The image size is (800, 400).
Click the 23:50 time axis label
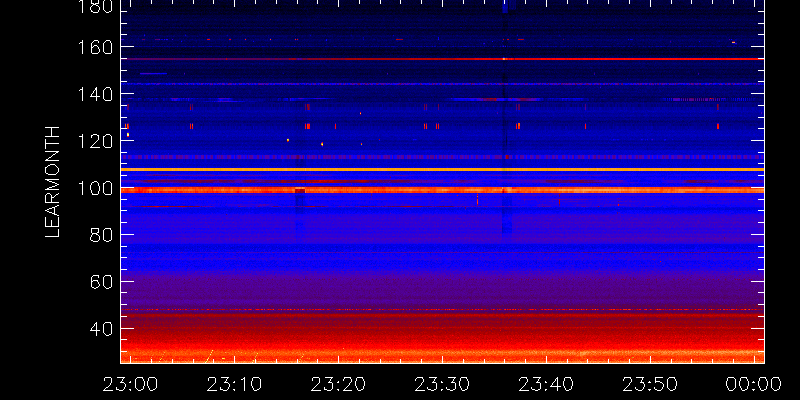pyautogui.click(x=650, y=384)
